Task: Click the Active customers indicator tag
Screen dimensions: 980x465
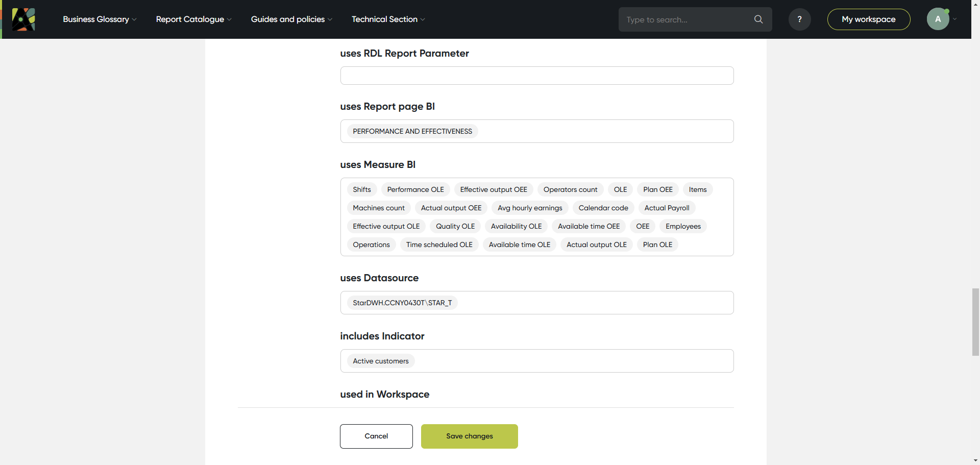Action: click(x=380, y=361)
